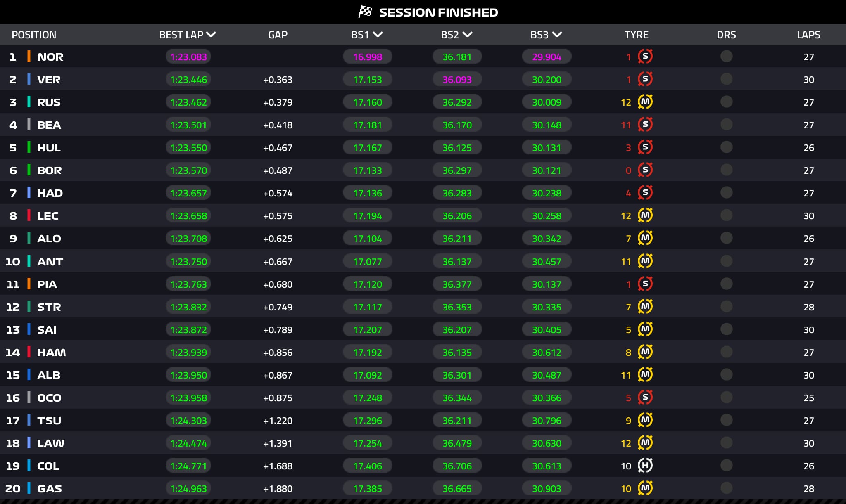Toggle the DRS indicator for HAM

click(726, 352)
